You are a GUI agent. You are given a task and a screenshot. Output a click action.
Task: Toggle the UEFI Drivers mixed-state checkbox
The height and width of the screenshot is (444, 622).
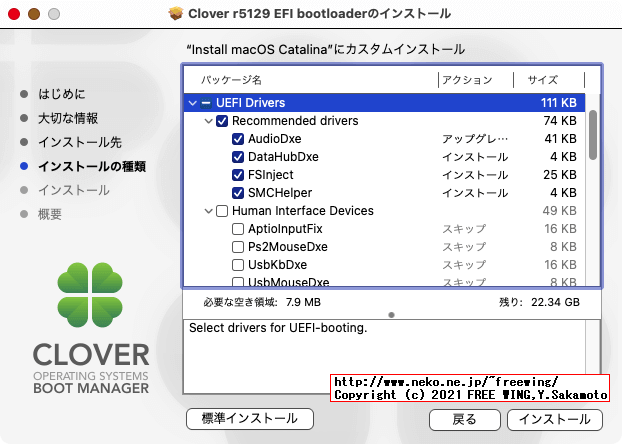(x=205, y=103)
